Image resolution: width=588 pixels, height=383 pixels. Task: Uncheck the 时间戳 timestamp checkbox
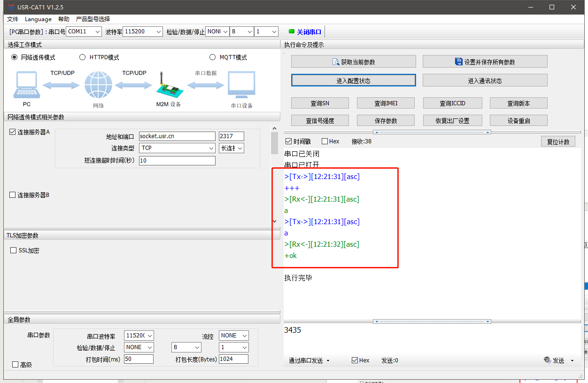(x=288, y=141)
